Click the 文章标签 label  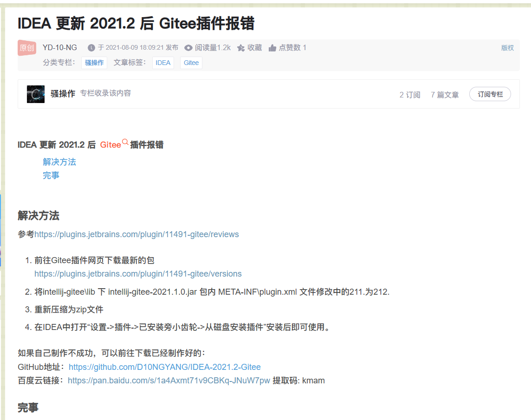pos(130,63)
